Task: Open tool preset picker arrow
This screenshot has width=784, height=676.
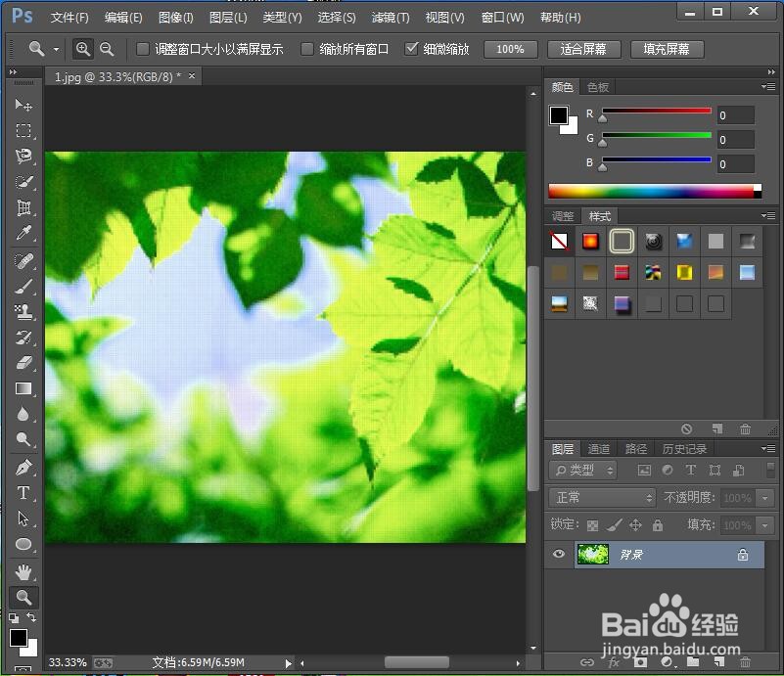Action: click(56, 49)
